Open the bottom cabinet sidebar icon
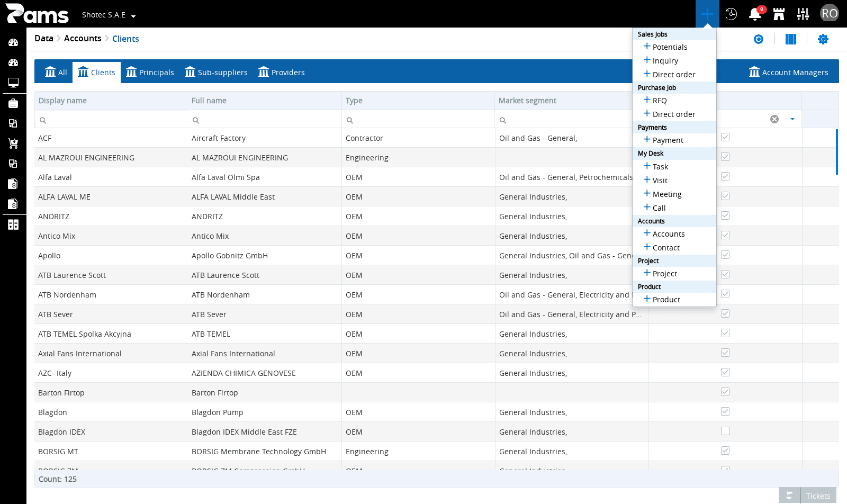847x504 pixels. [13, 224]
